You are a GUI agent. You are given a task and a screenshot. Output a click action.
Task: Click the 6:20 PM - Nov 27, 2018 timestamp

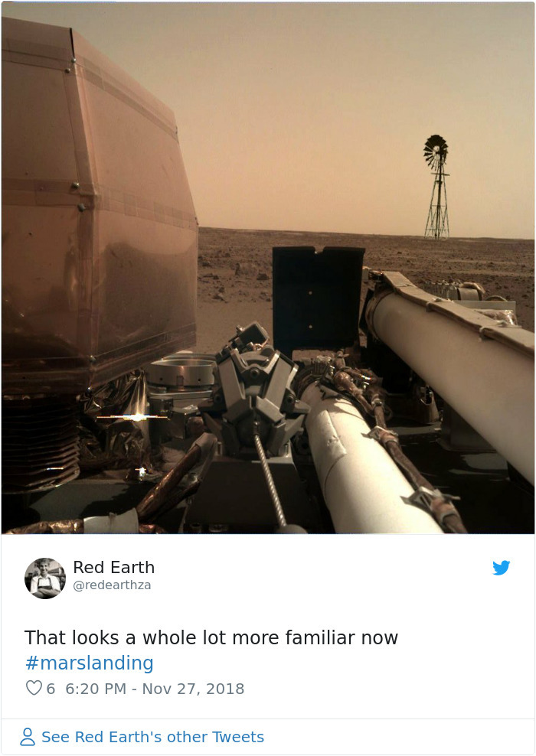click(155, 689)
